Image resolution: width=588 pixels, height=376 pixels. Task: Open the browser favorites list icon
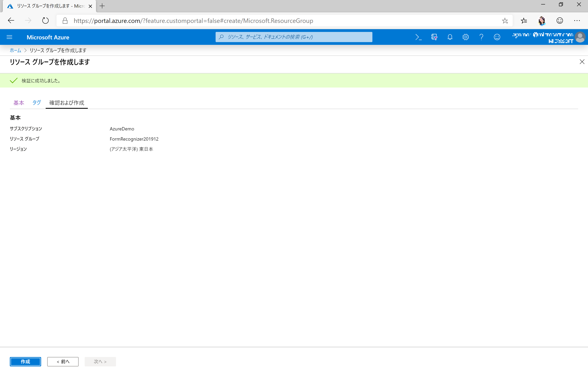point(524,21)
